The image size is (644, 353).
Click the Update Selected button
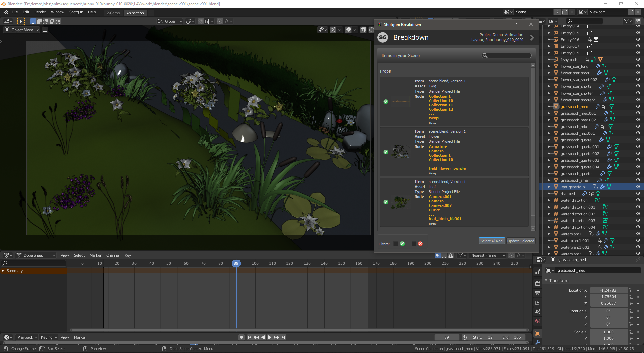(x=521, y=241)
